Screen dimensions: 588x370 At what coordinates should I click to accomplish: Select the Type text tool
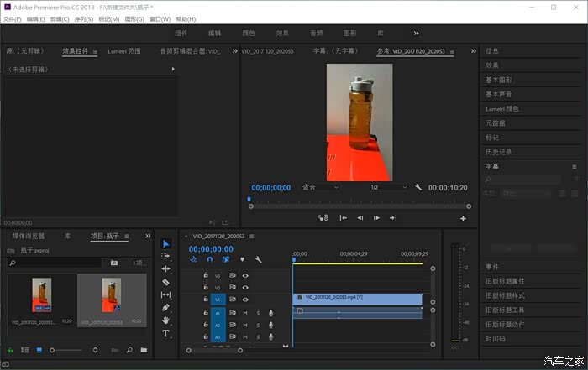point(165,333)
